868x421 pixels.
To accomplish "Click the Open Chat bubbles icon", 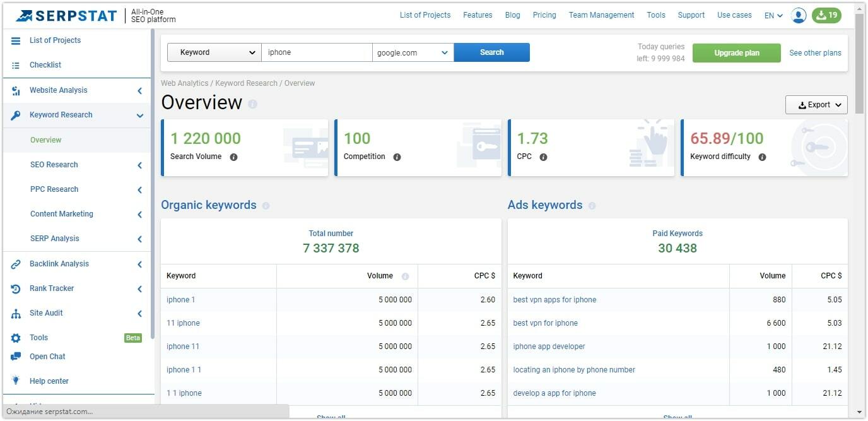I will point(16,357).
